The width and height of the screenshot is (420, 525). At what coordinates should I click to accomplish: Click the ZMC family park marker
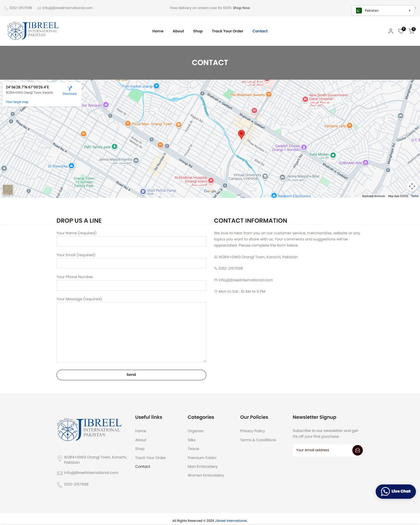click(x=115, y=146)
